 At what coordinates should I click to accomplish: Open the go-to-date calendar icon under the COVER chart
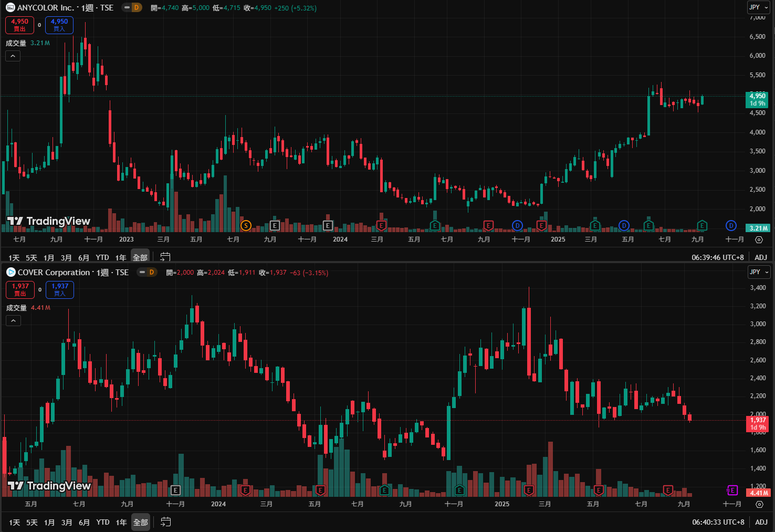tap(165, 522)
